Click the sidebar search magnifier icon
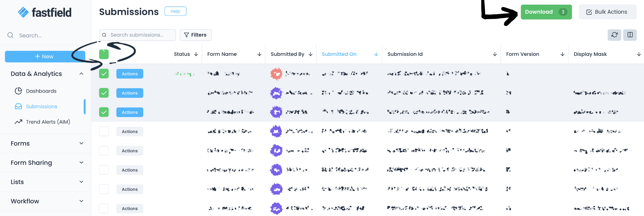This screenshot has height=216, width=644. [x=10, y=35]
